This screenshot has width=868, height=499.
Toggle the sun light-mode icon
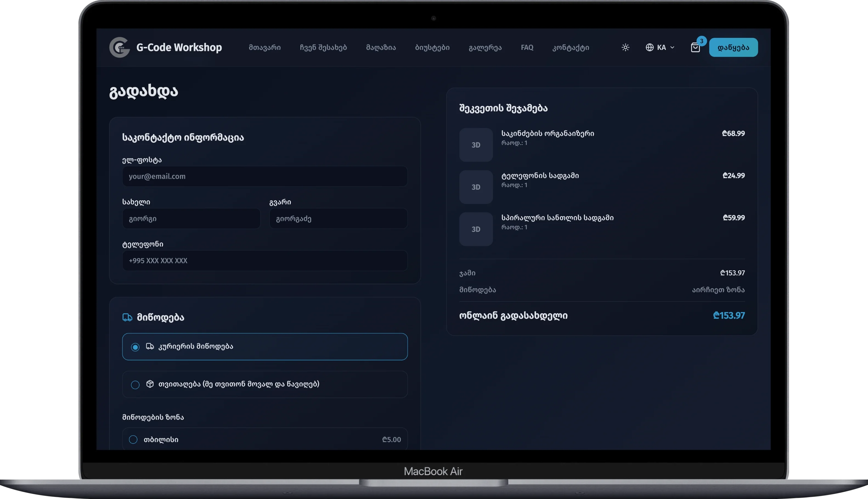[625, 47]
